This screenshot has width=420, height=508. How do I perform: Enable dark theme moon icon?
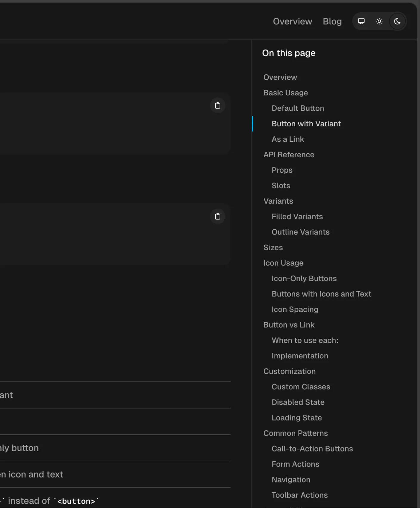397,21
